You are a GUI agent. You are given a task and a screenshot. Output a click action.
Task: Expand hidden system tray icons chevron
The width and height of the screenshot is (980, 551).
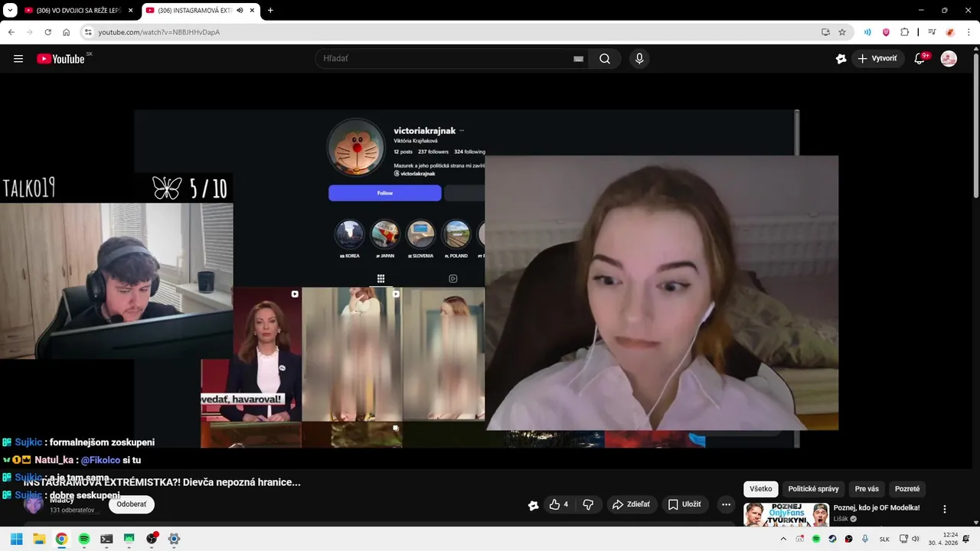[x=782, y=539]
